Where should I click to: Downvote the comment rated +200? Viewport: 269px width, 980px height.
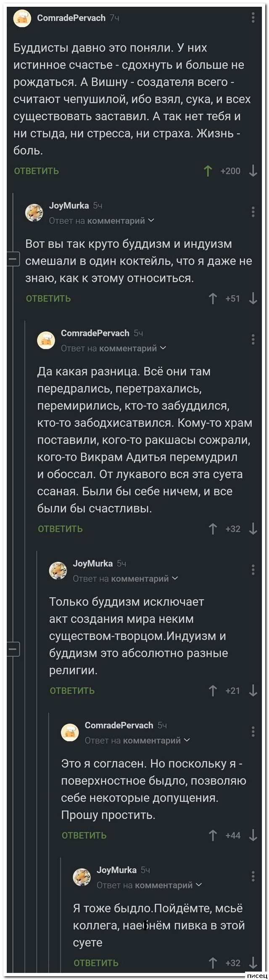(x=253, y=171)
